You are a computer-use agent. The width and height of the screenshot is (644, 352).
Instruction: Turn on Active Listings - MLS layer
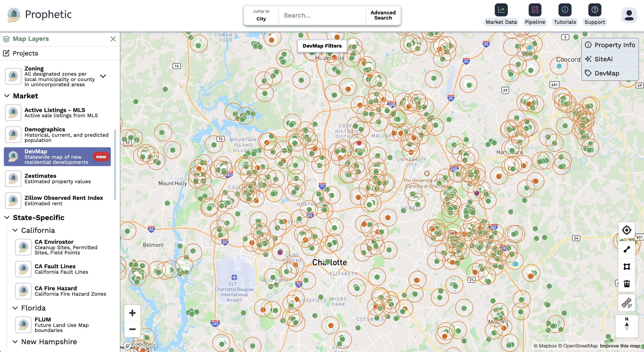(57, 113)
